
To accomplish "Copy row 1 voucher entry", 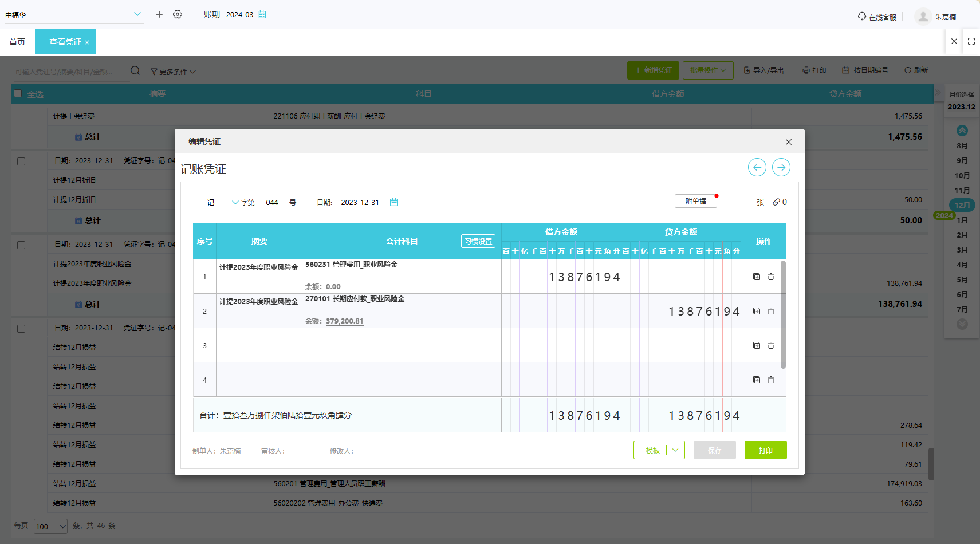I will click(x=756, y=277).
